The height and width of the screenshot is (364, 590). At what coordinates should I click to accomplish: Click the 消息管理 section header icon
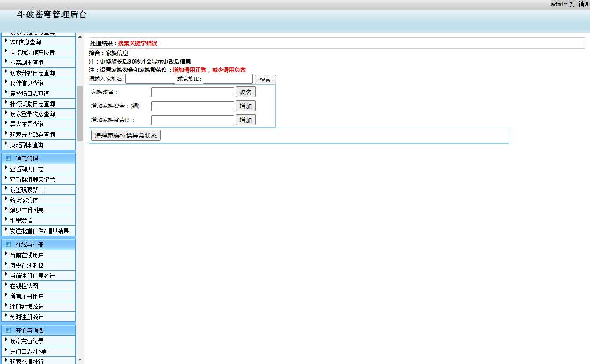pyautogui.click(x=8, y=158)
